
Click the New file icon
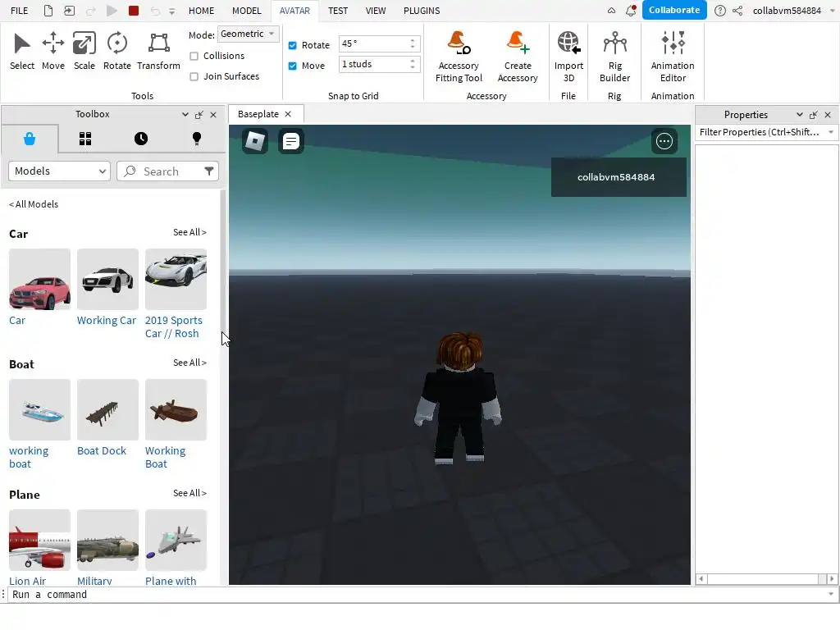point(48,11)
